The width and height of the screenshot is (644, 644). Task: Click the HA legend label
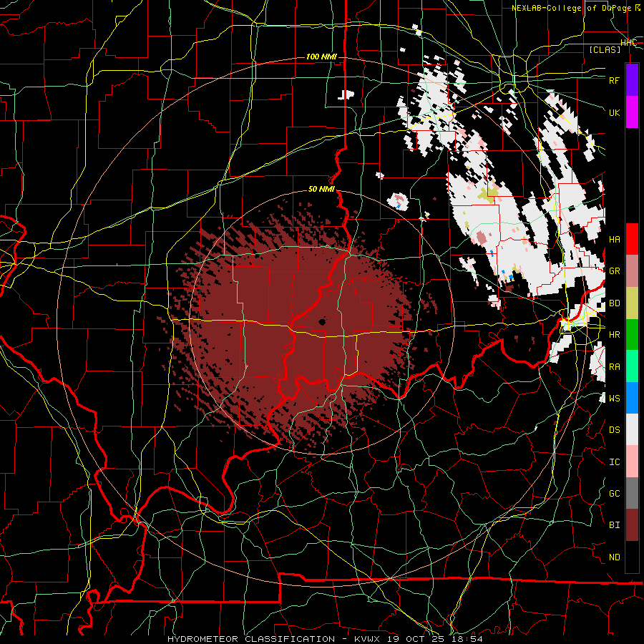(615, 240)
